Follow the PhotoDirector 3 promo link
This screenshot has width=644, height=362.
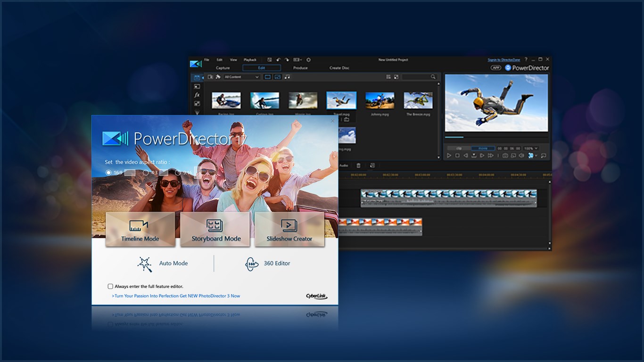tap(176, 296)
